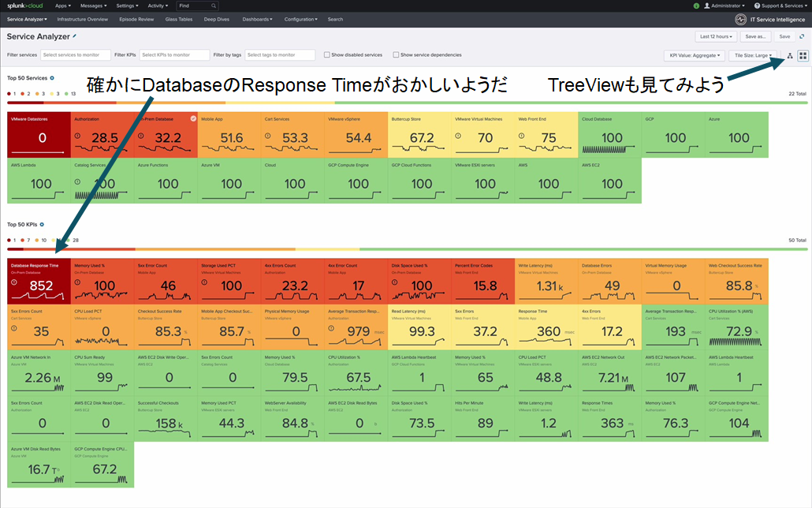Open the Apps dropdown menu
Viewport: 812px width, 508px height.
[x=62, y=6]
